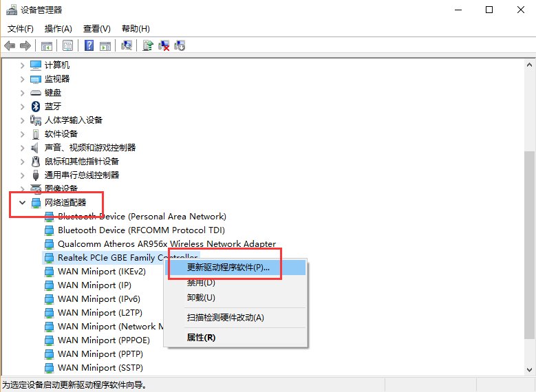Minimize the Device Manager window
This screenshot has width=536, height=392.
(x=458, y=10)
